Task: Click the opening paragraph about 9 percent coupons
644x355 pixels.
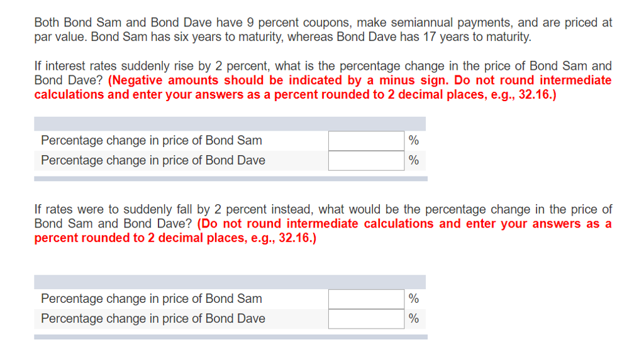Action: coord(323,30)
